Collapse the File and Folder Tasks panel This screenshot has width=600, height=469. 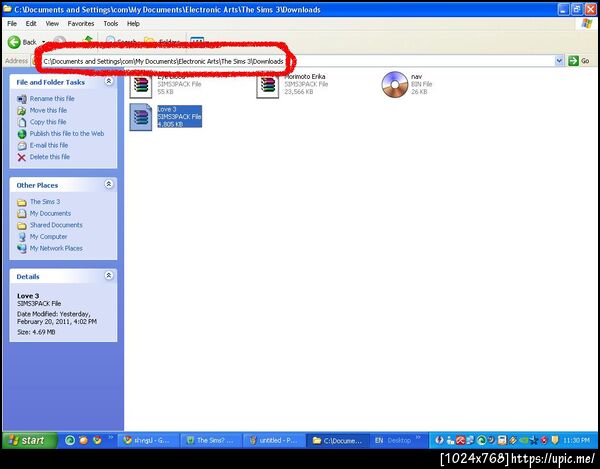(109, 81)
